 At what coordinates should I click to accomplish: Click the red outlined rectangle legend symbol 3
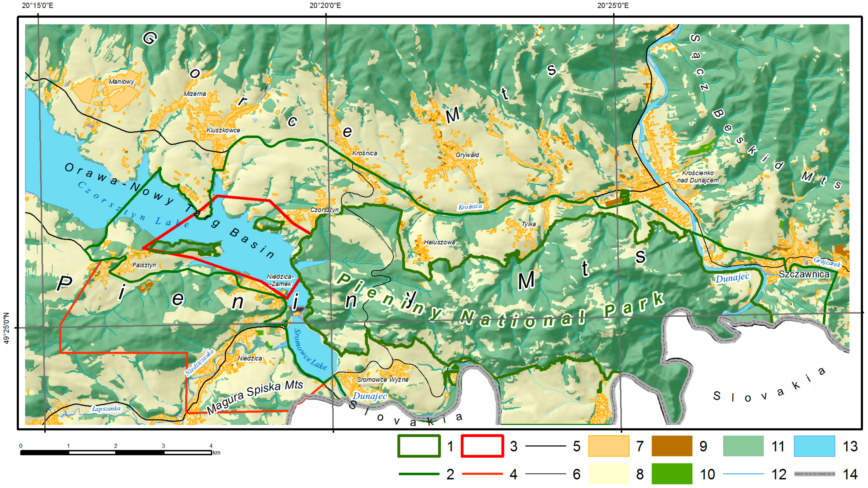tap(482, 446)
